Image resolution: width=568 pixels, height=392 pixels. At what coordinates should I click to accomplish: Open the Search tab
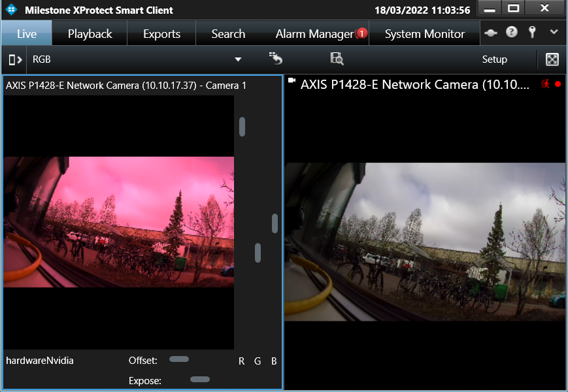click(228, 33)
